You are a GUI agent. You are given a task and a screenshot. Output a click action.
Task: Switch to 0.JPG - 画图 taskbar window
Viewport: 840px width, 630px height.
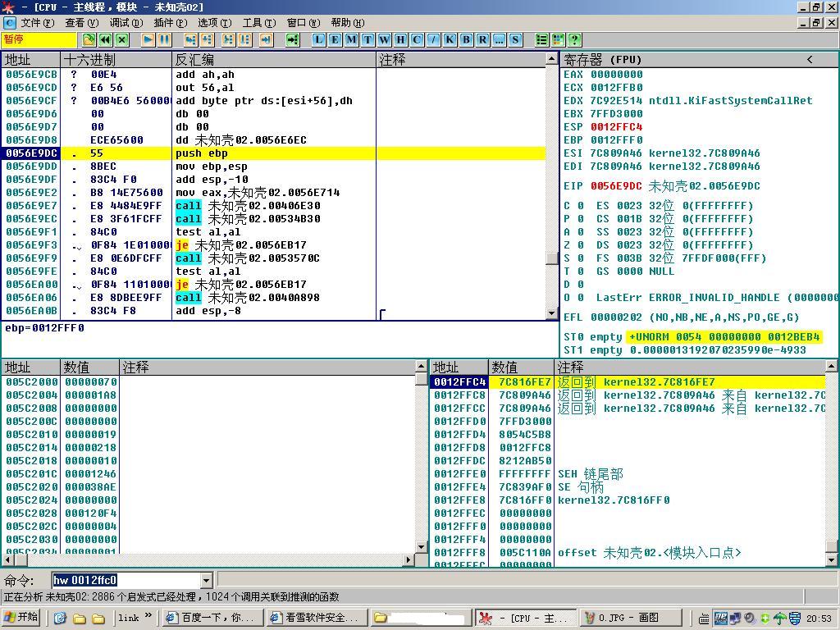click(631, 618)
